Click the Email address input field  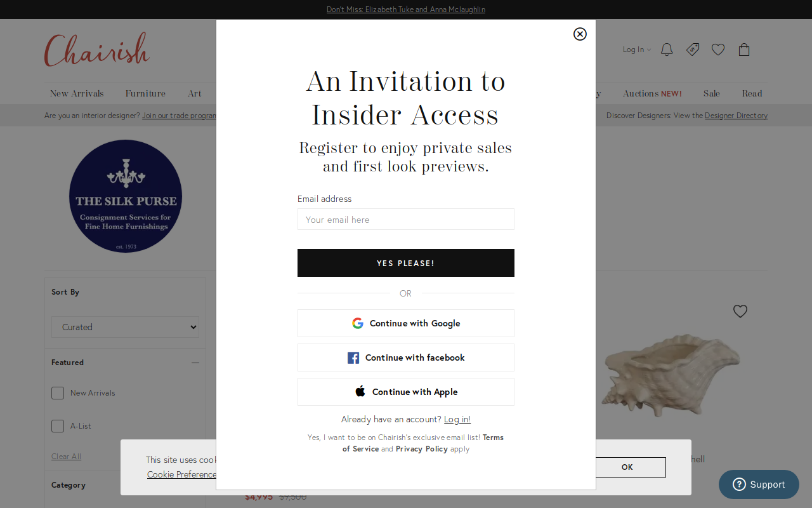point(406,219)
